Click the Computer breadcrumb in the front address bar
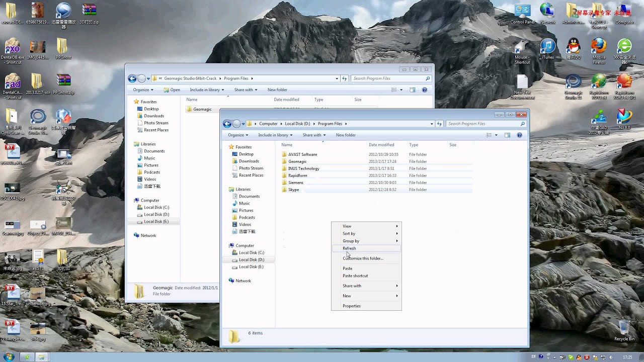Image resolution: width=644 pixels, height=362 pixels. point(268,124)
